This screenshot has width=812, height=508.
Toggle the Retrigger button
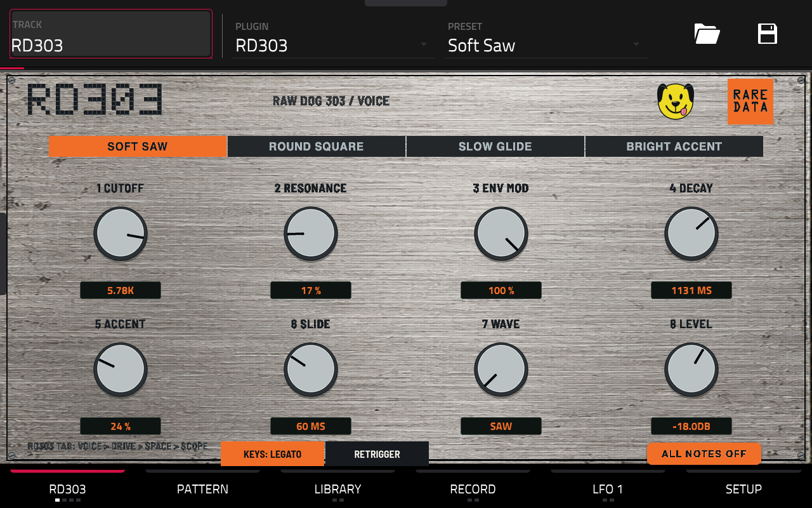pyautogui.click(x=377, y=454)
